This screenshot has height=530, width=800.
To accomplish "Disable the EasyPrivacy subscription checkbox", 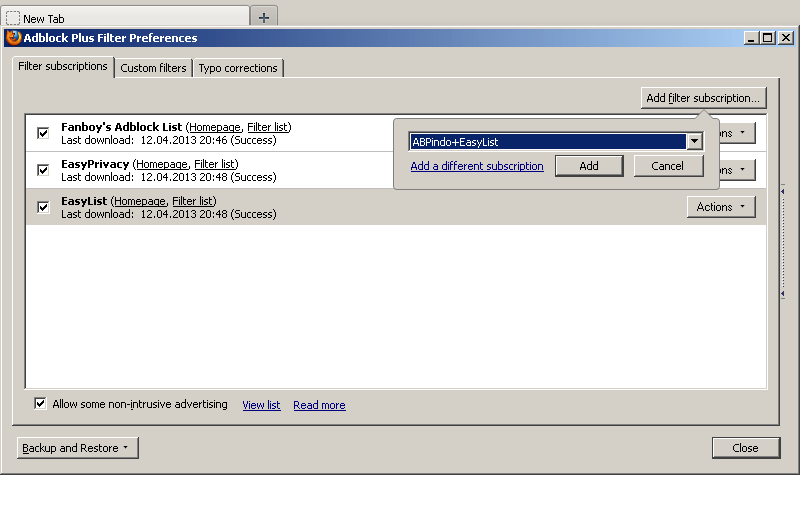I will (x=43, y=170).
